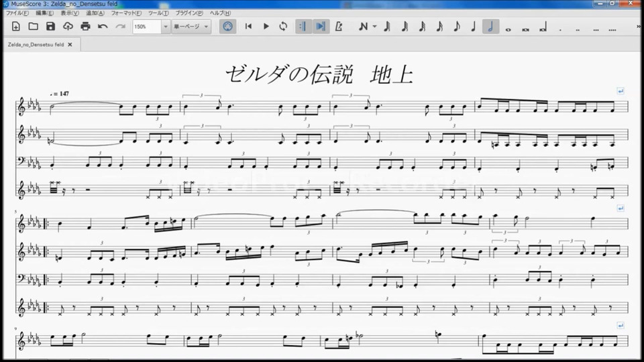644x362 pixels.
Task: Rewind playback to the start
Action: (x=248, y=27)
